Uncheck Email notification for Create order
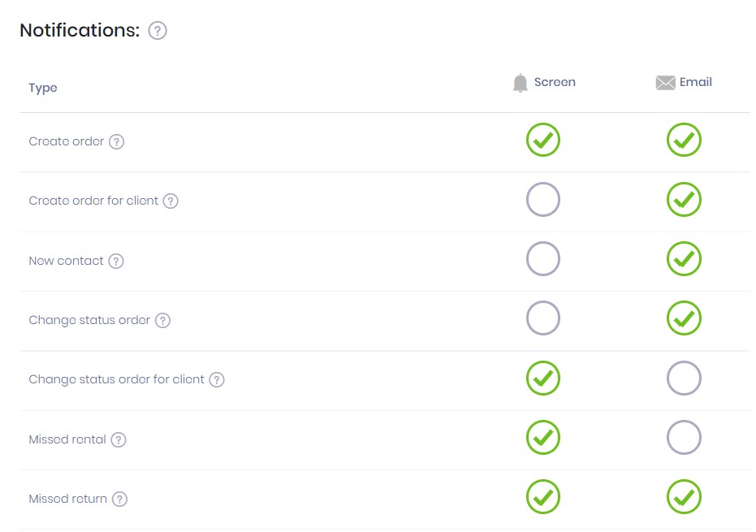 684,141
